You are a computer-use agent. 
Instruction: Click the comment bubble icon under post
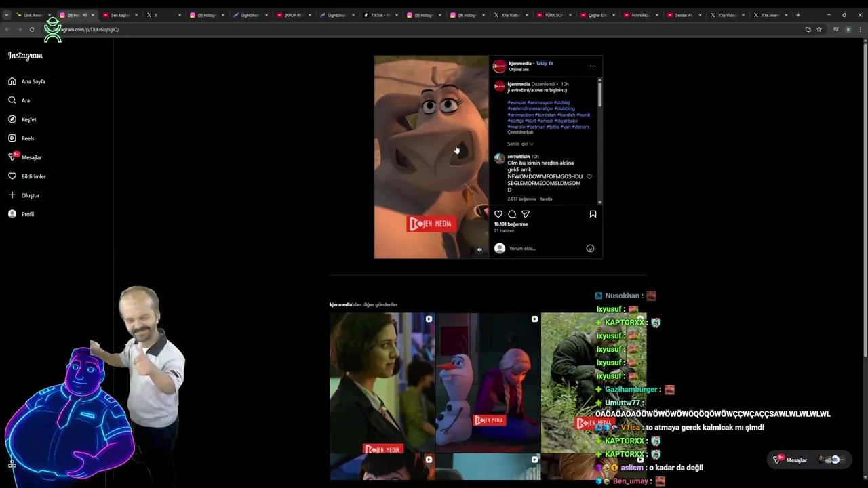point(512,214)
